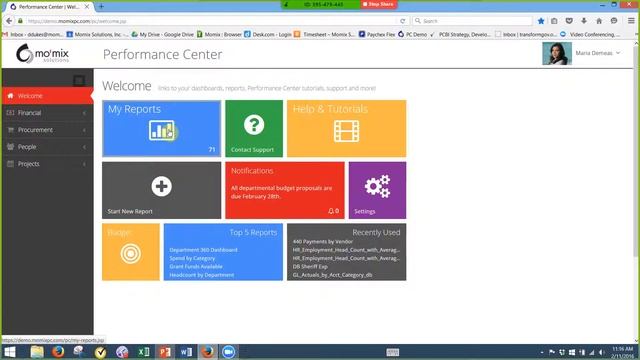Expand the People menu chevron

(x=84, y=147)
